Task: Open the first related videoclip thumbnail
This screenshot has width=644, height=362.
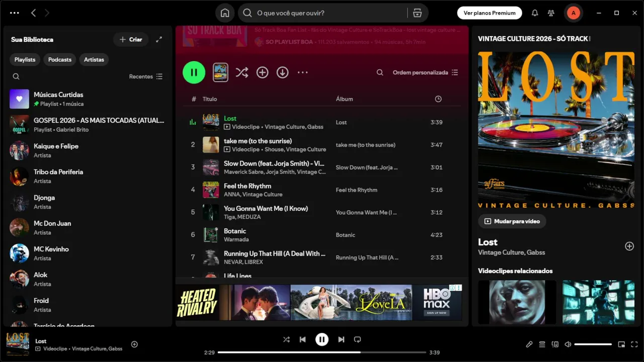Action: point(517,302)
